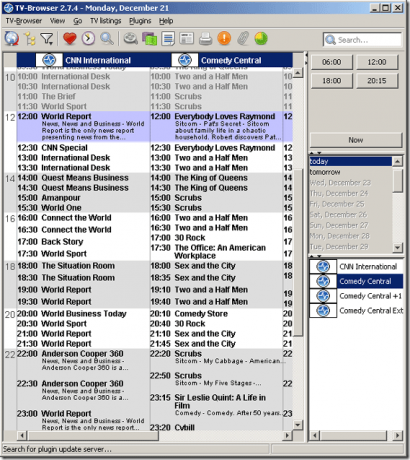Click 17:30 The Office: An American Workplace
This screenshot has width=410, height=460.
point(217,252)
